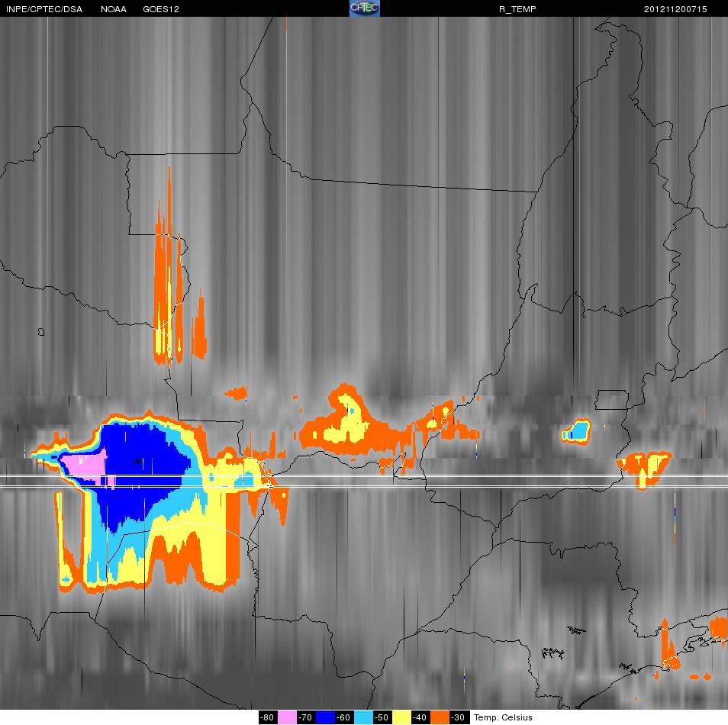
Task: Click the orange legend color swatch
Action: 440,717
